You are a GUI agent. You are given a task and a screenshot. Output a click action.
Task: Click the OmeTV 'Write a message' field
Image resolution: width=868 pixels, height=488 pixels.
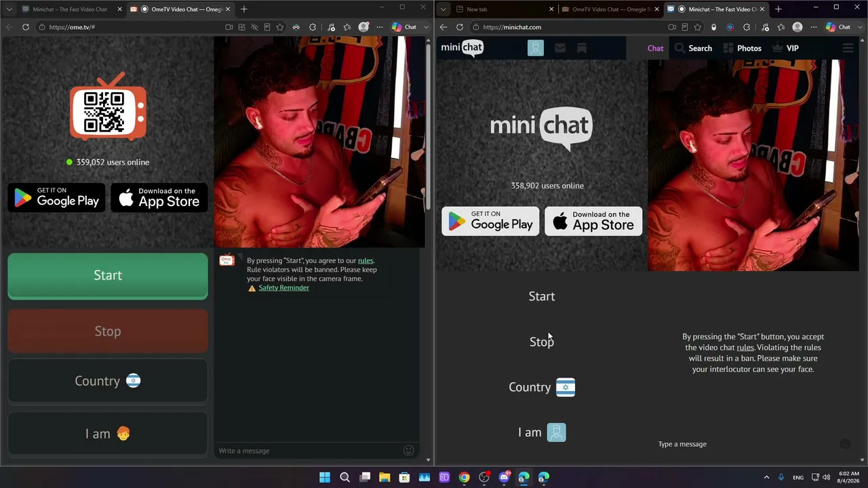[309, 451]
